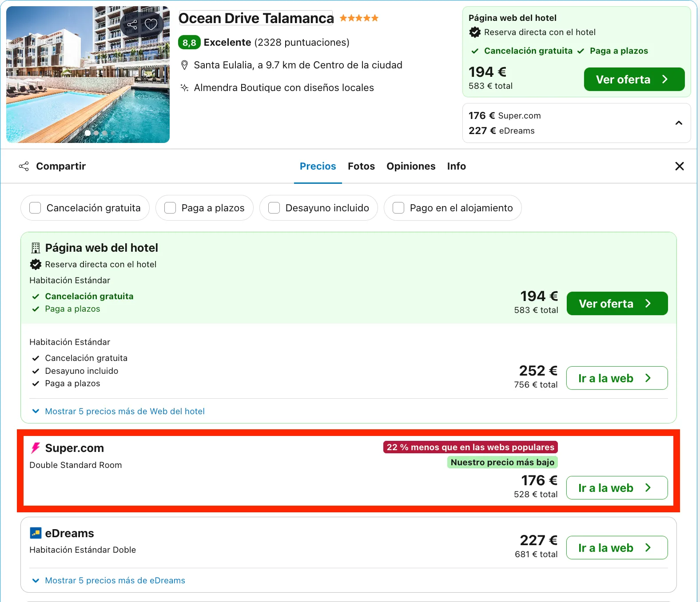Switch to the Precios tab
This screenshot has height=602, width=700.
(x=318, y=166)
